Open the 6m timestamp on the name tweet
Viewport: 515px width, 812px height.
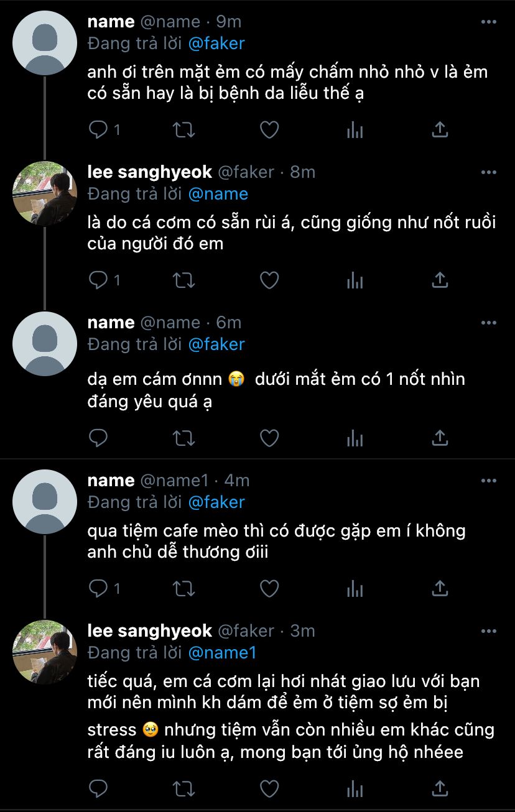[228, 323]
